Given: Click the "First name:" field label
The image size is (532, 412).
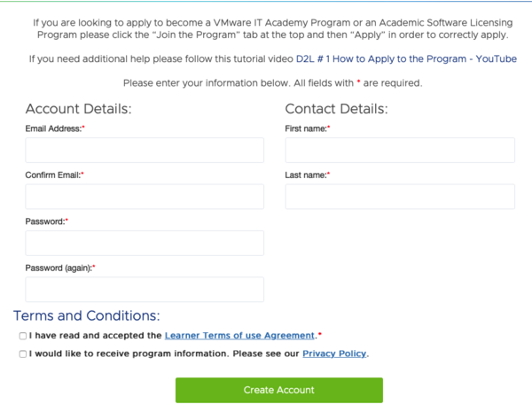Looking at the screenshot, I should pos(306,128).
